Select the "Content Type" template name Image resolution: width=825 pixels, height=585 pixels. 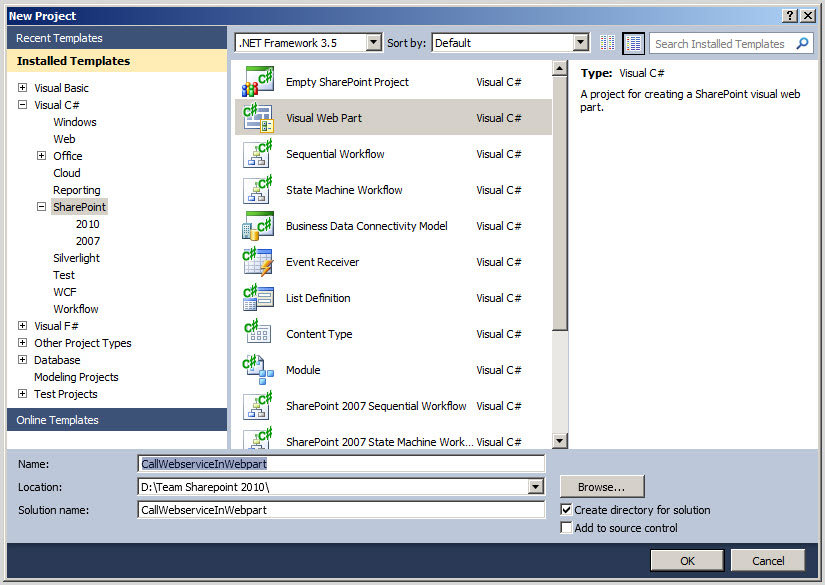[x=319, y=334]
